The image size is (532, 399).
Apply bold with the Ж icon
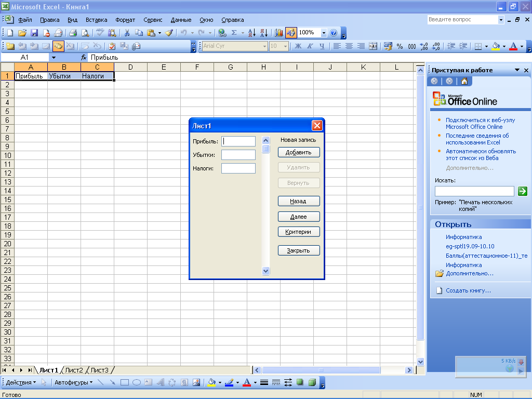click(x=298, y=46)
